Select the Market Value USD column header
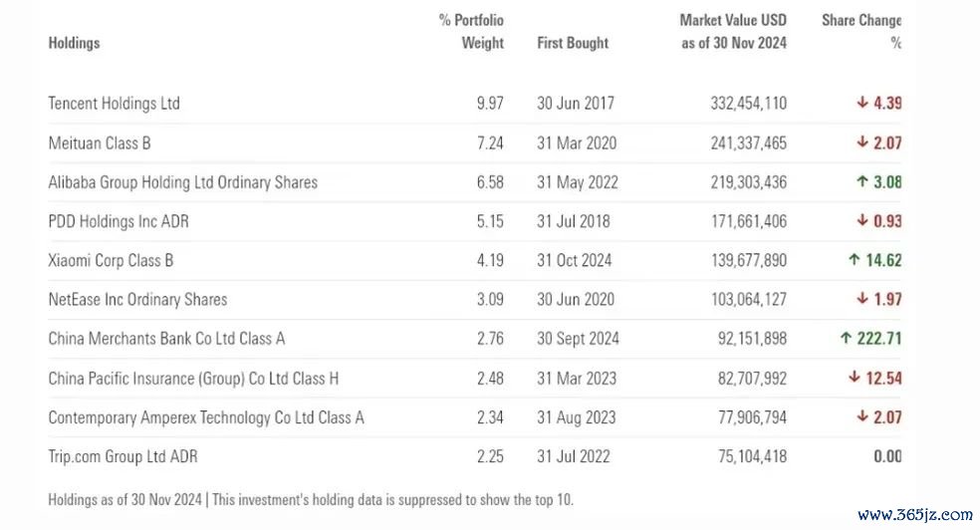This screenshot has height=530, width=980. (x=733, y=31)
